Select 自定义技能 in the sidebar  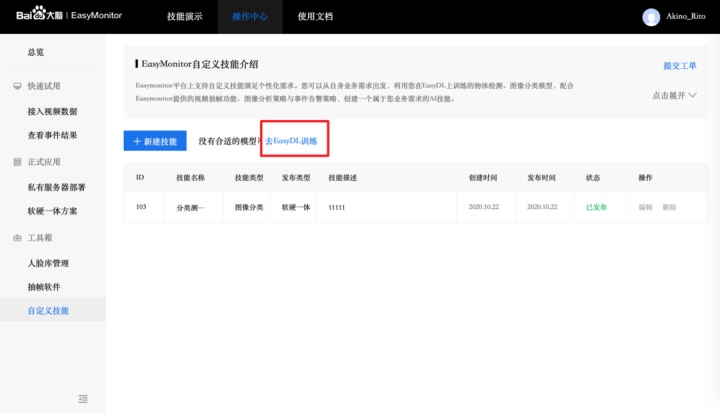point(48,311)
